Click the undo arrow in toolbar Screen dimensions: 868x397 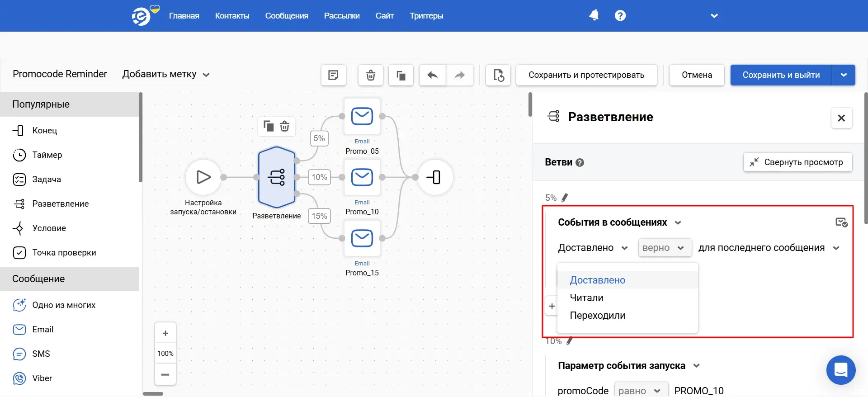coord(433,75)
